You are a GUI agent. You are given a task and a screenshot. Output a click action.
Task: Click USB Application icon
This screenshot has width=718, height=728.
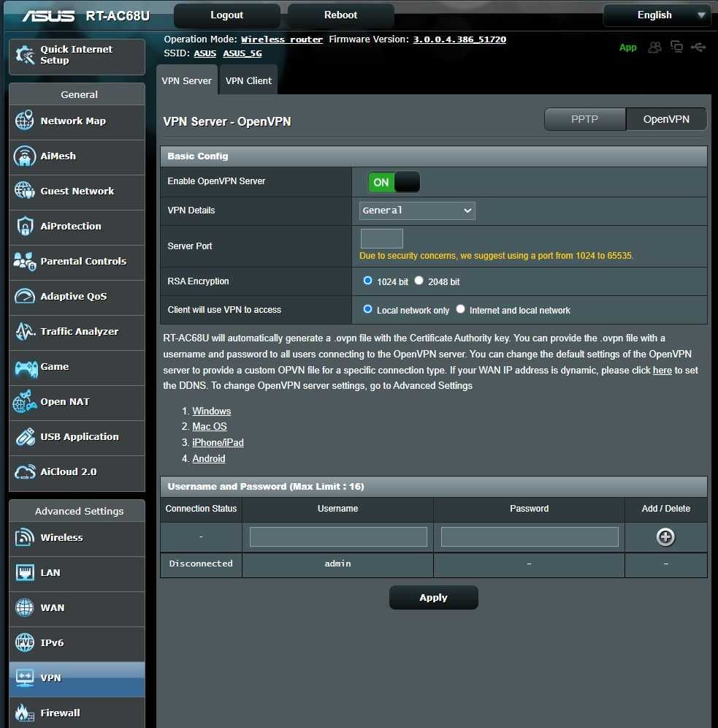click(x=25, y=437)
